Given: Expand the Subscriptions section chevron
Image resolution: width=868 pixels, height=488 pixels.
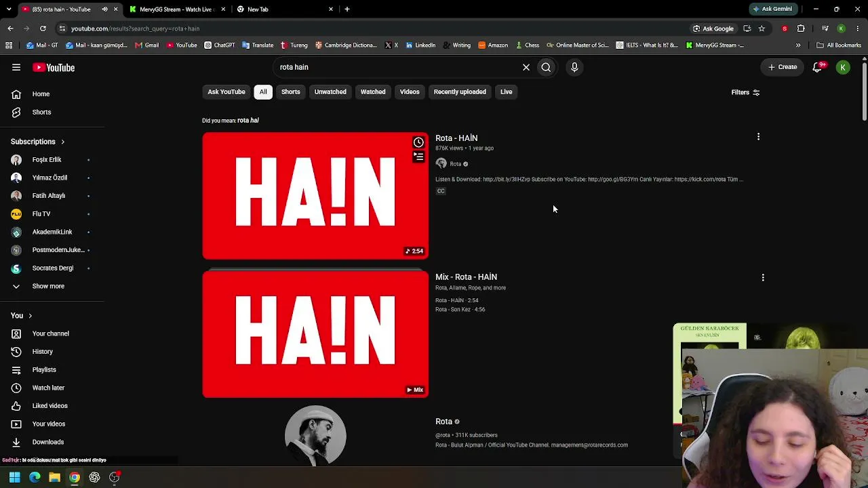Looking at the screenshot, I should [62, 142].
